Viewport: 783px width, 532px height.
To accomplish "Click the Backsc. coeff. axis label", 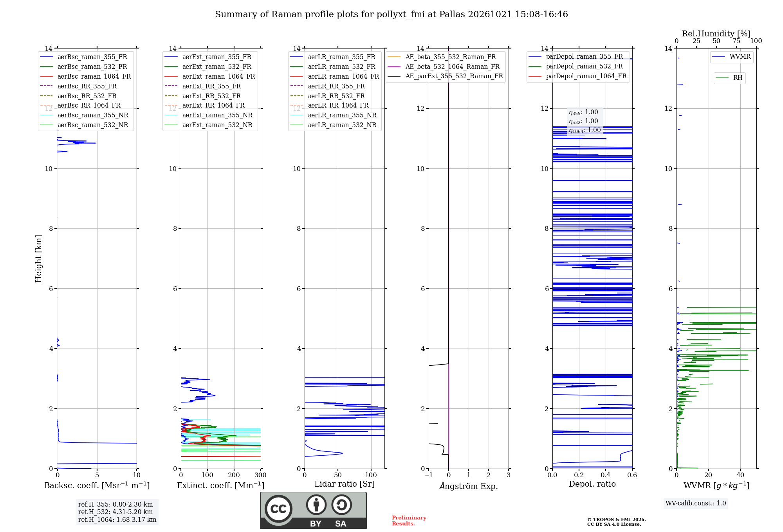I will point(97,485).
